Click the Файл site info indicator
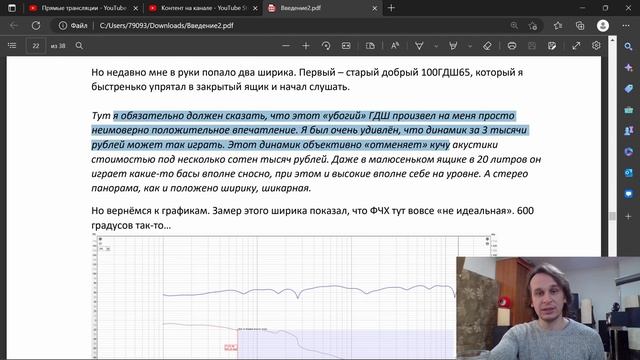Viewport: 640px width, 360px height. [x=73, y=25]
